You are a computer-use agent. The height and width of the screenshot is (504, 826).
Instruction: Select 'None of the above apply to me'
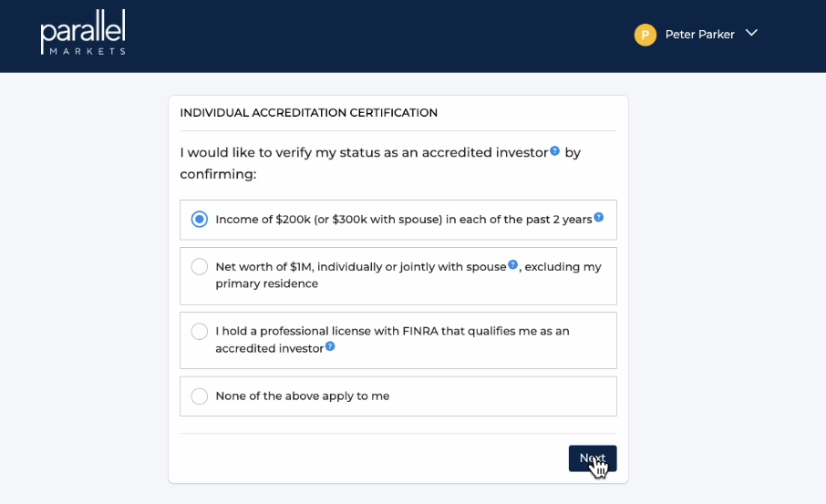point(199,396)
